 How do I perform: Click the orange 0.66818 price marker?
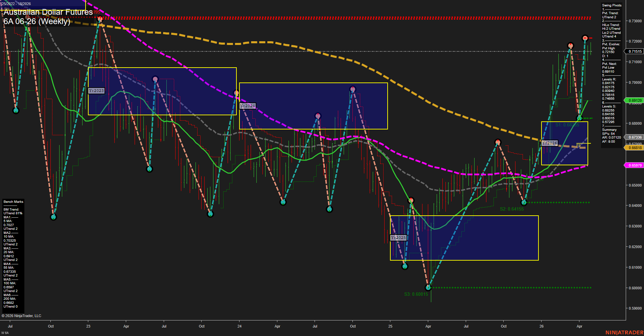click(x=635, y=148)
